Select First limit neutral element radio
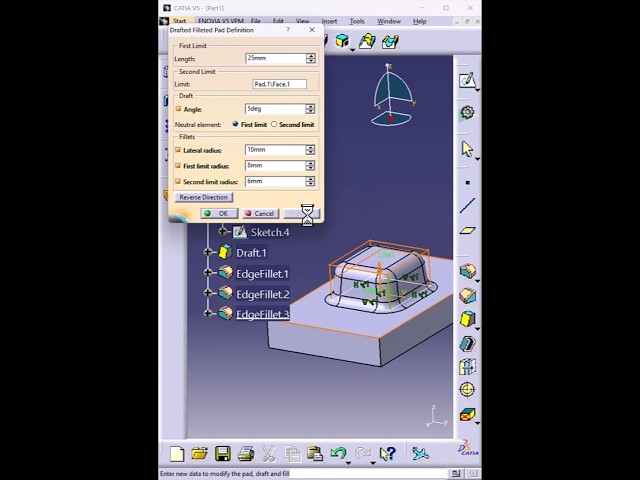Image resolution: width=640 pixels, height=480 pixels. coord(235,124)
